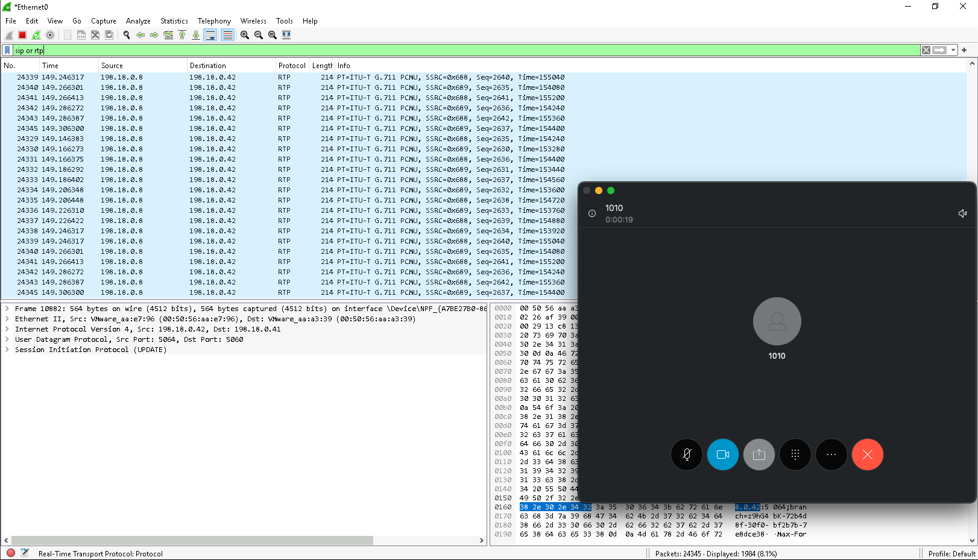Image resolution: width=978 pixels, height=560 pixels.
Task: Open the display filter history dropdown
Action: pos(953,51)
